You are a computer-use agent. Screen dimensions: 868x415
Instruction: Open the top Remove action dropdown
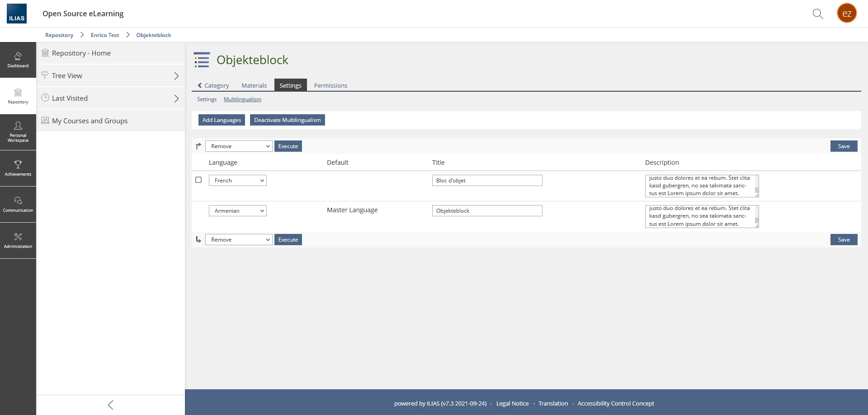[x=239, y=146]
